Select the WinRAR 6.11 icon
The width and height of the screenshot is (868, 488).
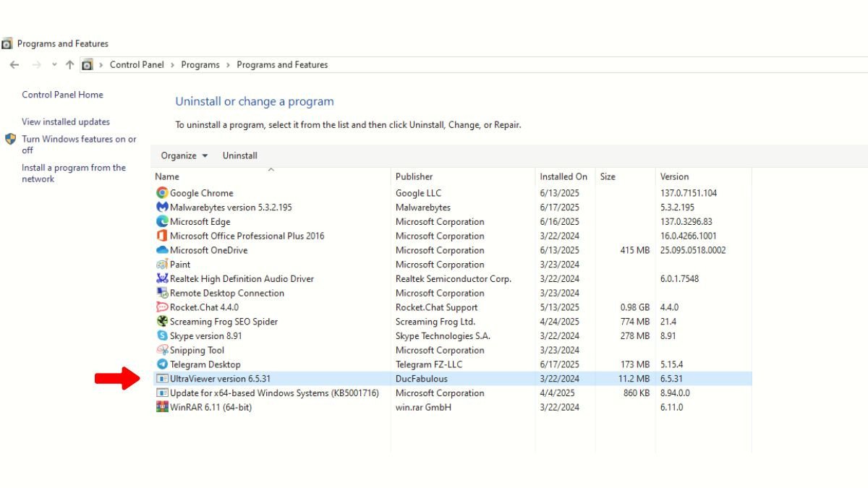[x=162, y=407]
